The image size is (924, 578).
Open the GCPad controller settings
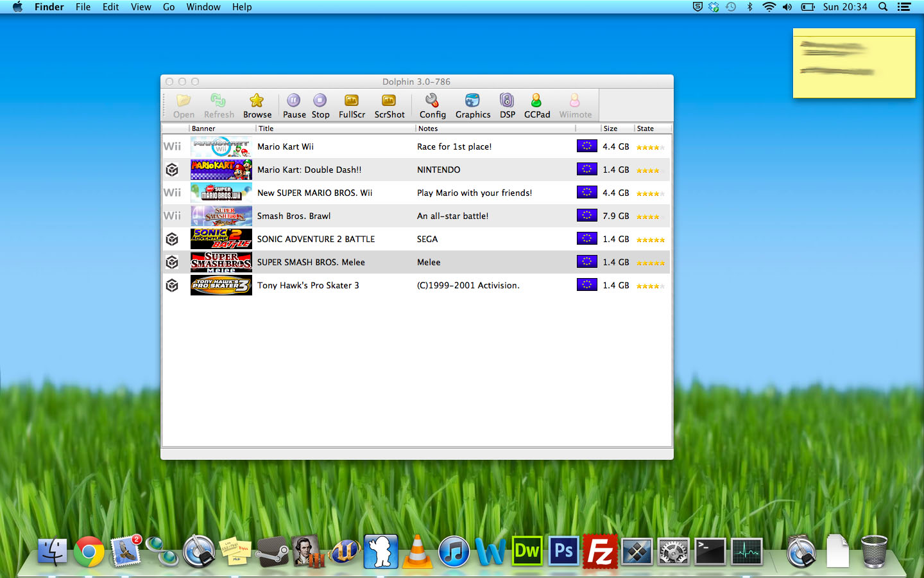[x=537, y=106]
